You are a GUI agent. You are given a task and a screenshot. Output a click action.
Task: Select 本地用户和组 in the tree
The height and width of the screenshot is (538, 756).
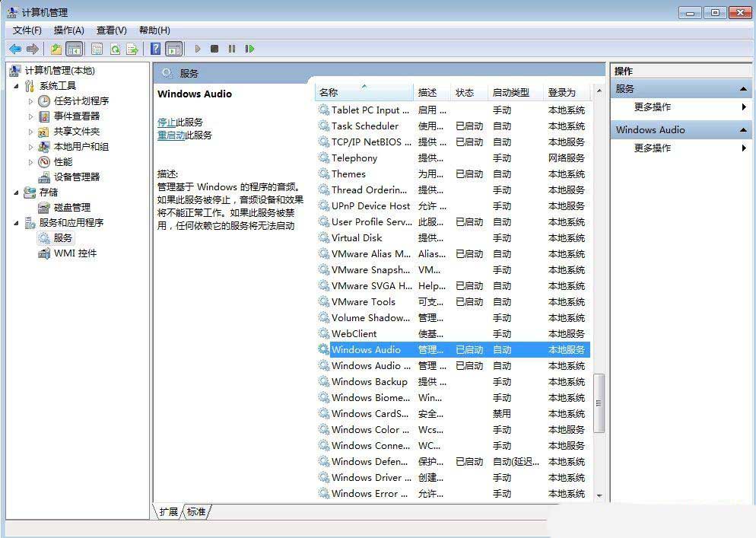pos(81,147)
